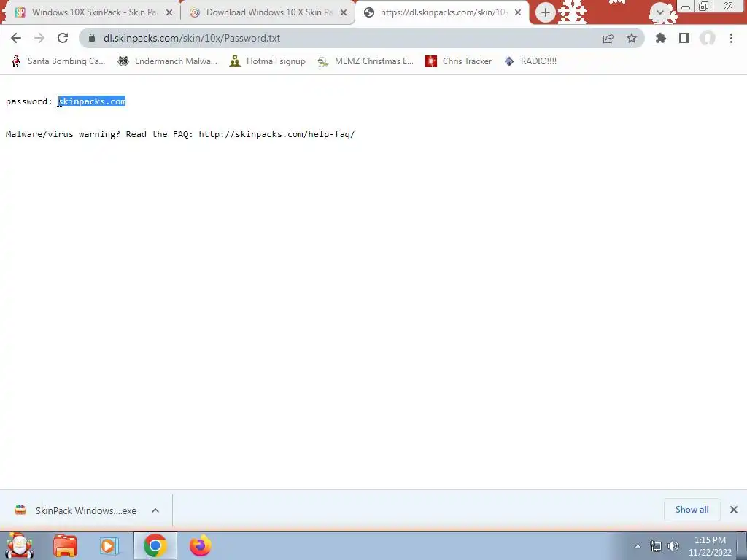This screenshot has width=747, height=560.
Task: Open the taskbar clock and date
Action: coord(710,546)
